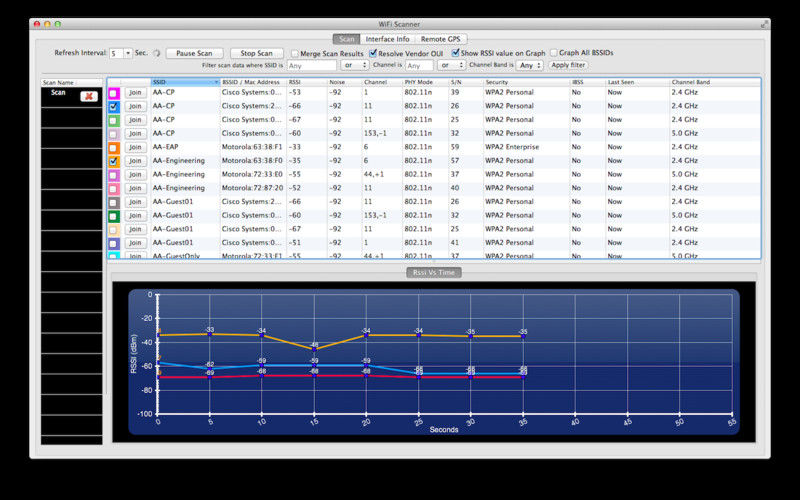Switch to the Scan tab
800x500 pixels.
pyautogui.click(x=346, y=39)
